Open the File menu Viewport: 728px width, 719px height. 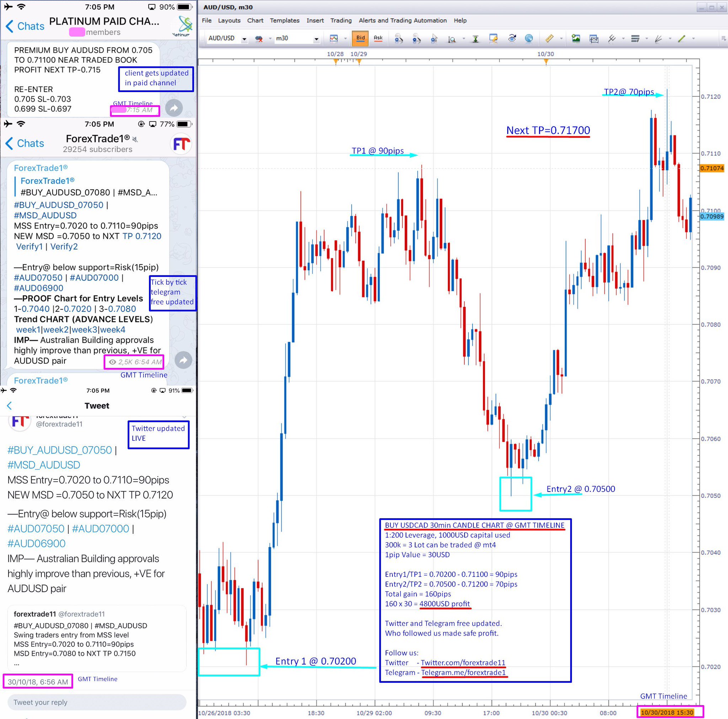(x=207, y=20)
